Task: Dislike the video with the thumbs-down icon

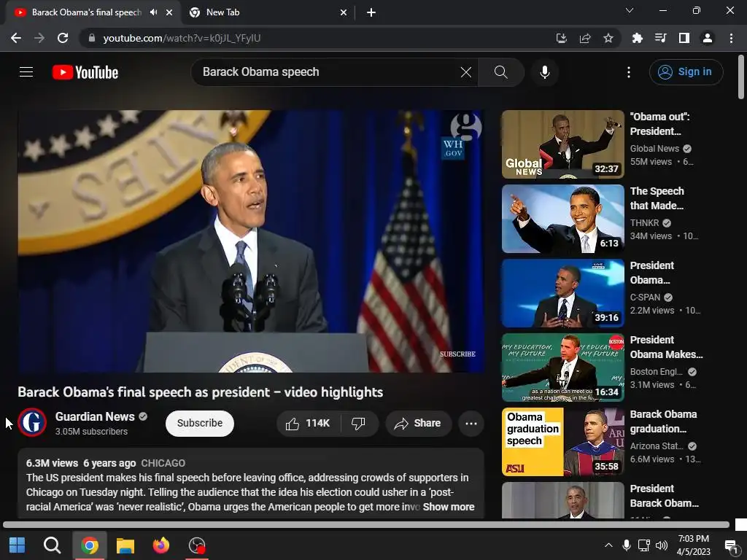Action: pos(359,424)
